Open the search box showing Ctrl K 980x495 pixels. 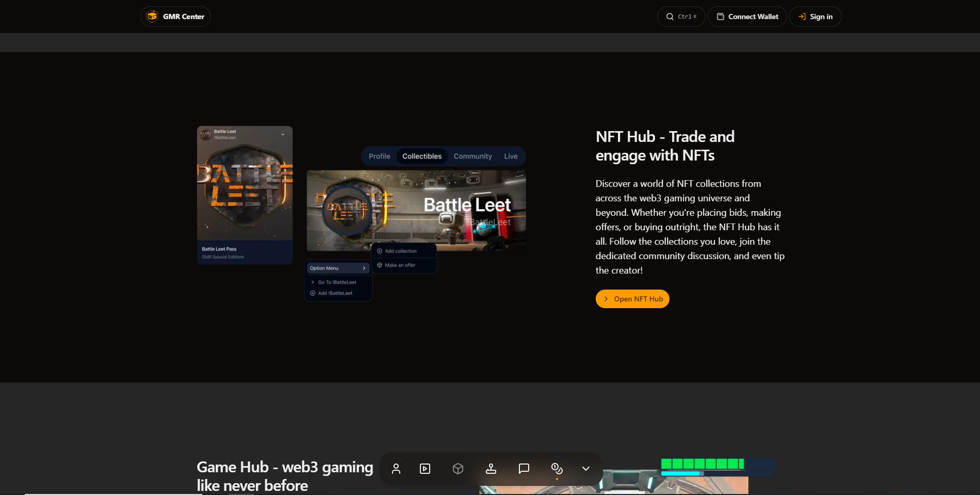click(681, 17)
